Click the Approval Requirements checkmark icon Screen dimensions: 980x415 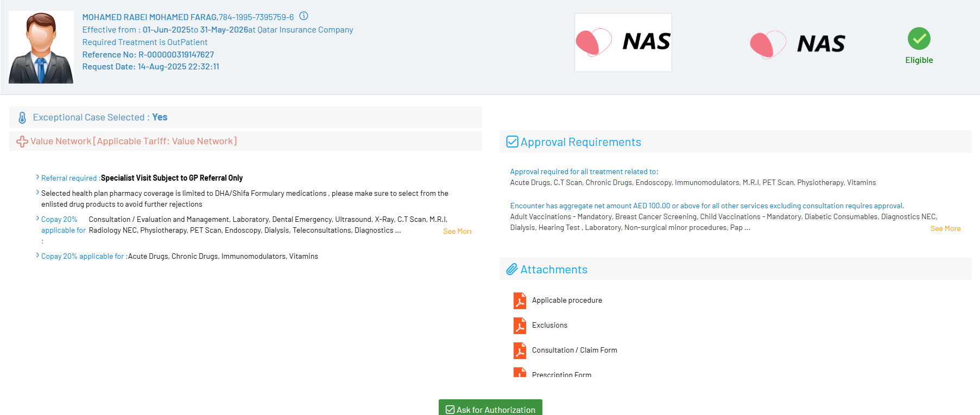pyautogui.click(x=512, y=142)
